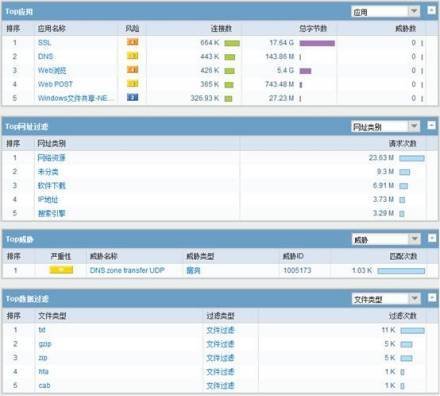The height and width of the screenshot is (396, 440).
Task: Click the 连接数 column header
Action: (221, 28)
